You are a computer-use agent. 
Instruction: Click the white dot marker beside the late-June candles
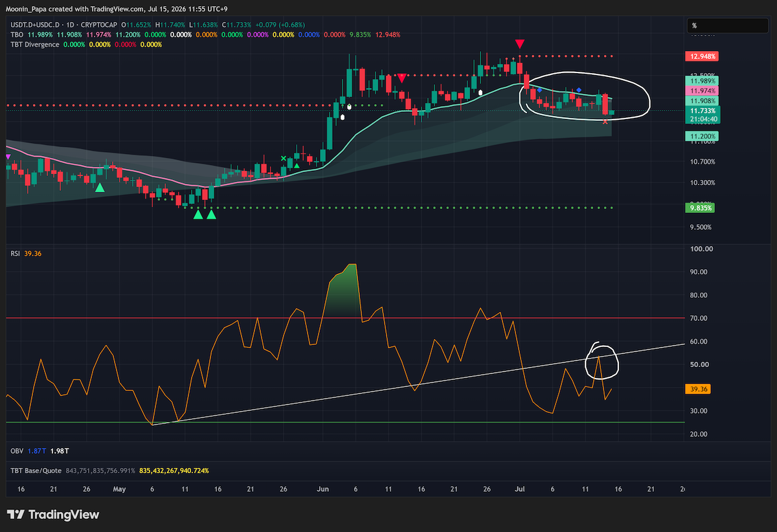click(x=480, y=93)
